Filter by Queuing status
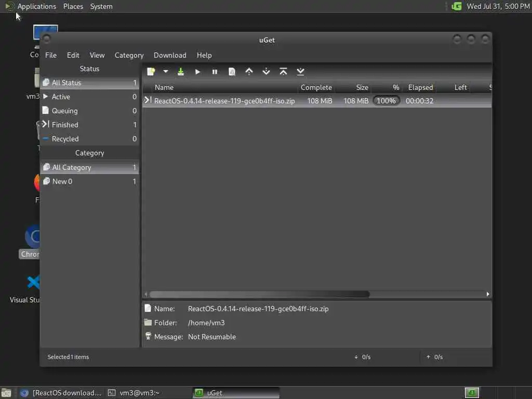The height and width of the screenshot is (399, 532). [x=89, y=111]
